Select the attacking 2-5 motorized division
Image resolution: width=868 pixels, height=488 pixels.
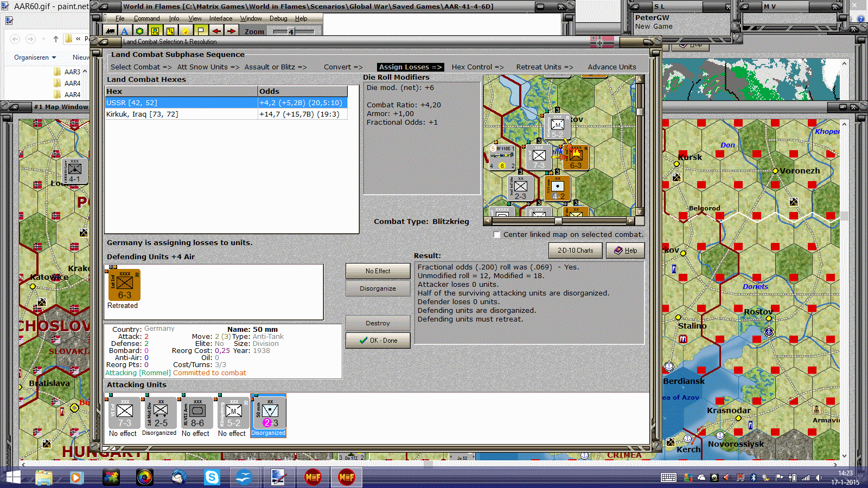(x=161, y=413)
